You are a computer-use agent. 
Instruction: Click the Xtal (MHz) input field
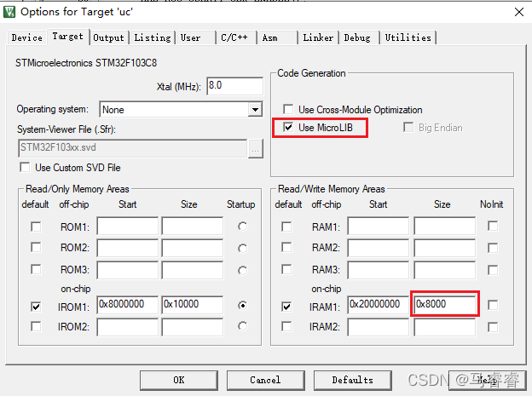click(234, 86)
